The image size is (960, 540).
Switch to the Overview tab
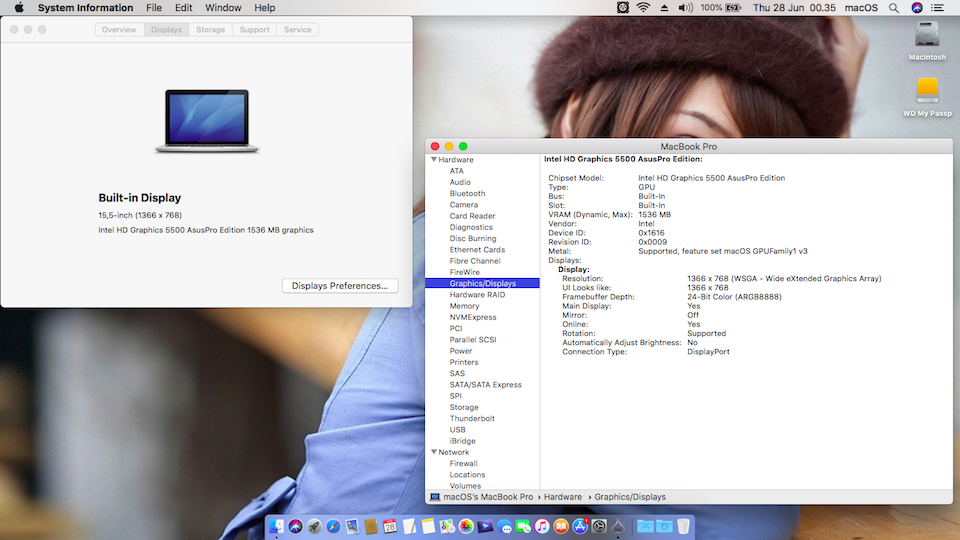click(119, 30)
